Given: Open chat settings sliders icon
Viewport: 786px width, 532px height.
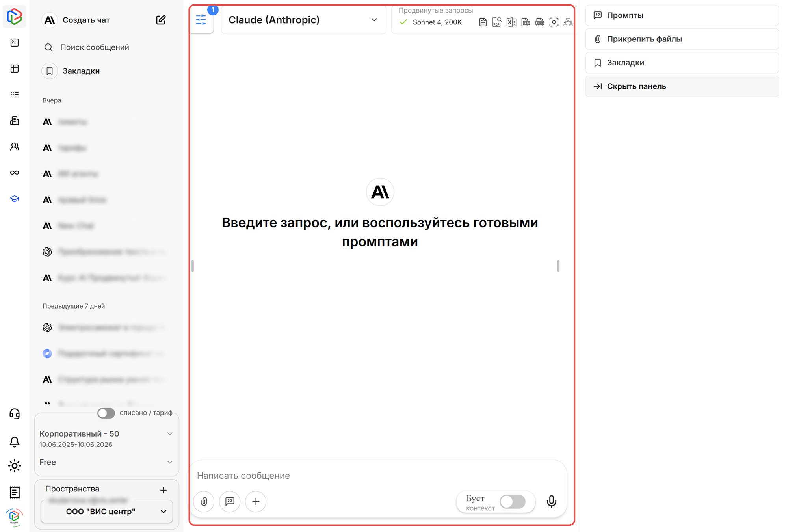Looking at the screenshot, I should tap(201, 20).
